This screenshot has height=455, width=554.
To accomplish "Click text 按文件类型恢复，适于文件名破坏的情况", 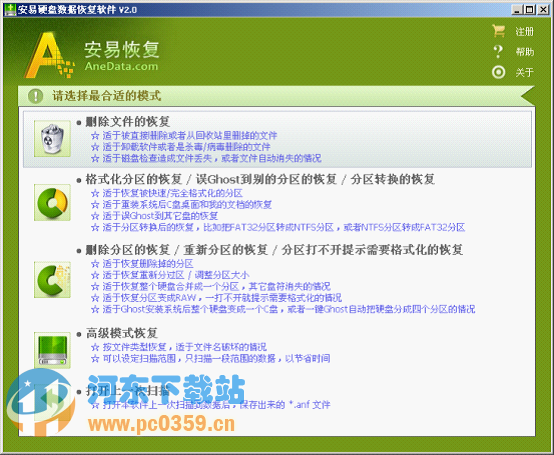I will pos(185,347).
